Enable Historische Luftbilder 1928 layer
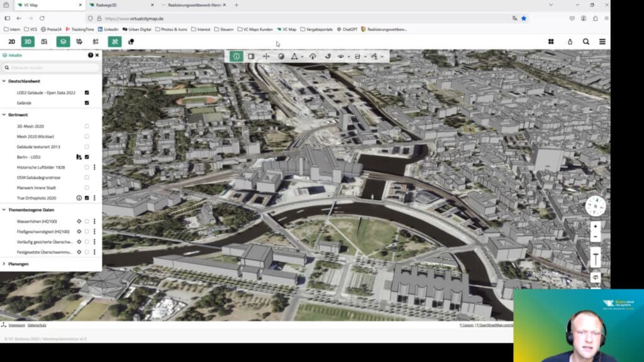Viewport: 644px width, 362px height. click(87, 167)
